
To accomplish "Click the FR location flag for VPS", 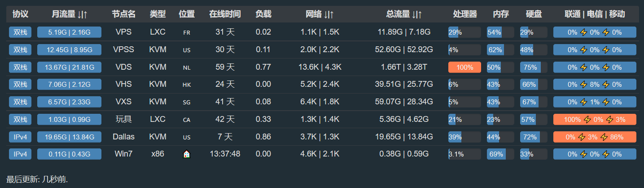I will pos(187,32).
